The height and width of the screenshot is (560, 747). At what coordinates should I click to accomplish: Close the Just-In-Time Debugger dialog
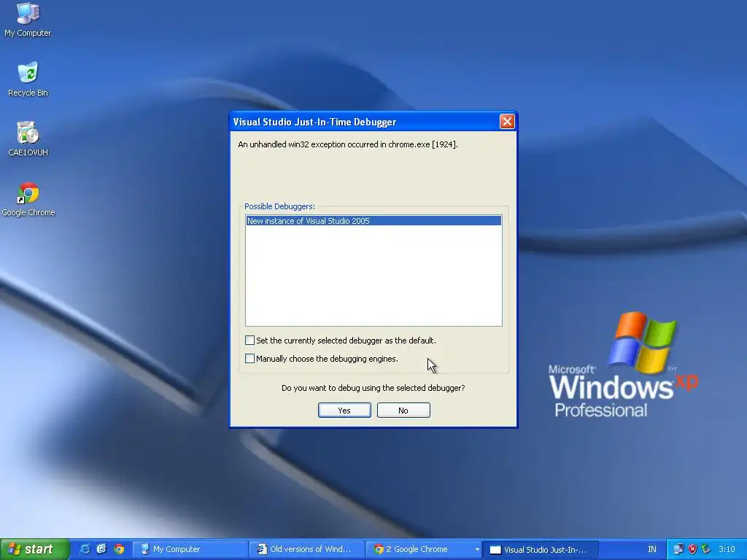pos(507,122)
